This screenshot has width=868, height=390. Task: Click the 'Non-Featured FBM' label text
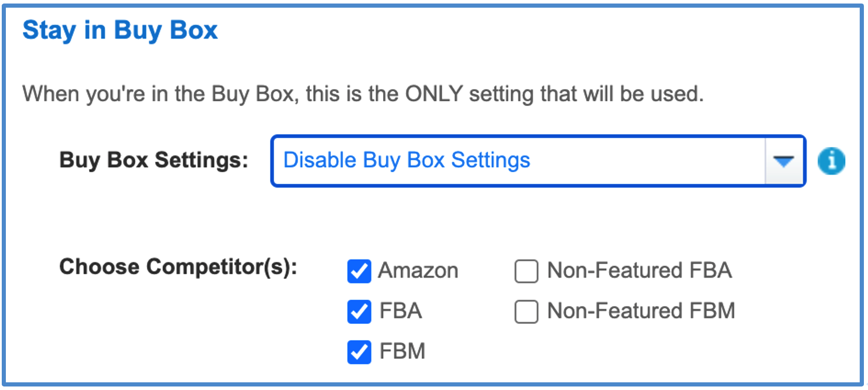[641, 311]
